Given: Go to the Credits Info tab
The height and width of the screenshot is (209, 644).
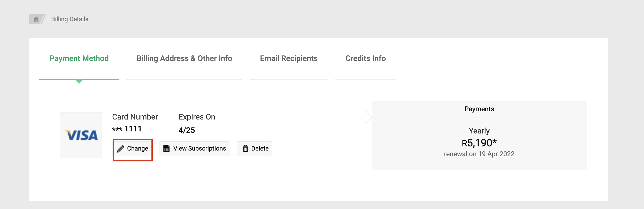Looking at the screenshot, I should [x=365, y=58].
